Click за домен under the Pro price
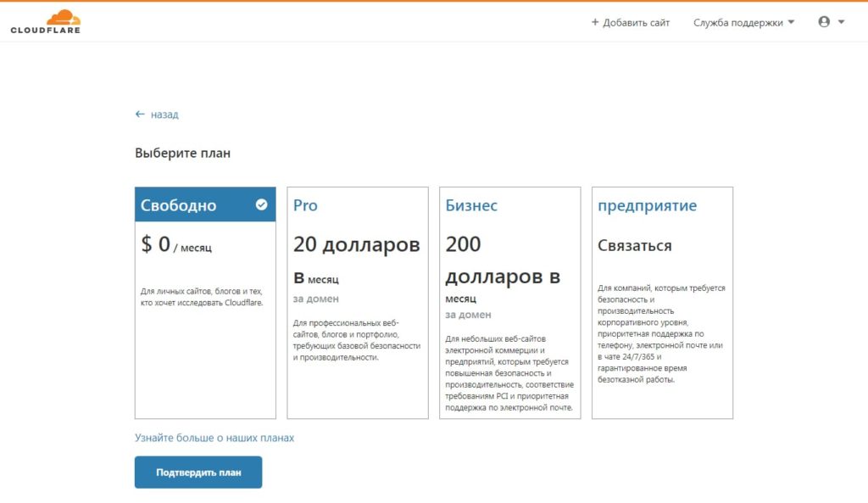The height and width of the screenshot is (503, 868). point(315,299)
